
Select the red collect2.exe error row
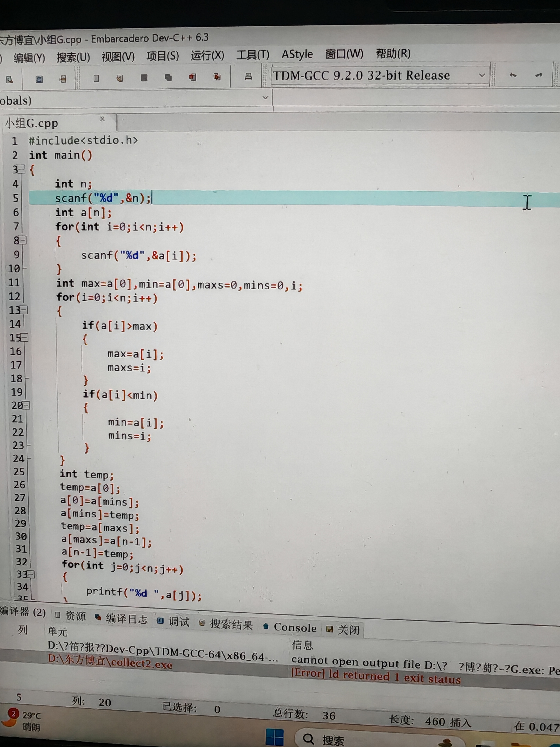point(110,663)
